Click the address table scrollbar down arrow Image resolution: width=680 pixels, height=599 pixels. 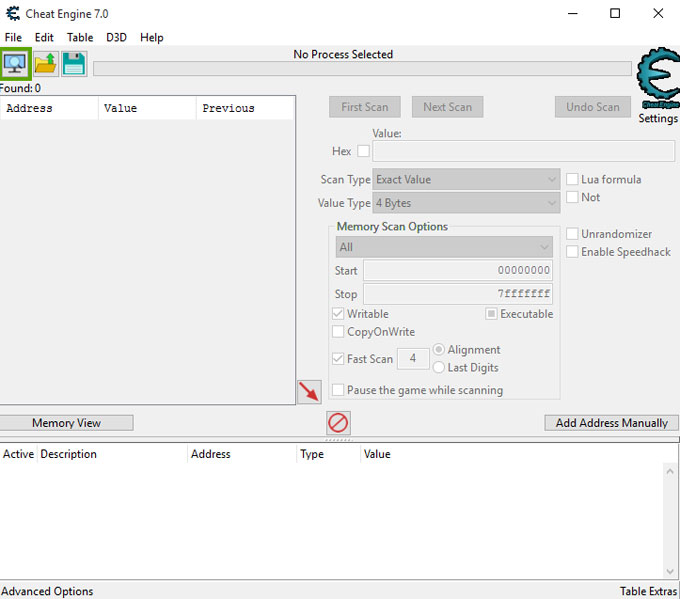[x=670, y=571]
